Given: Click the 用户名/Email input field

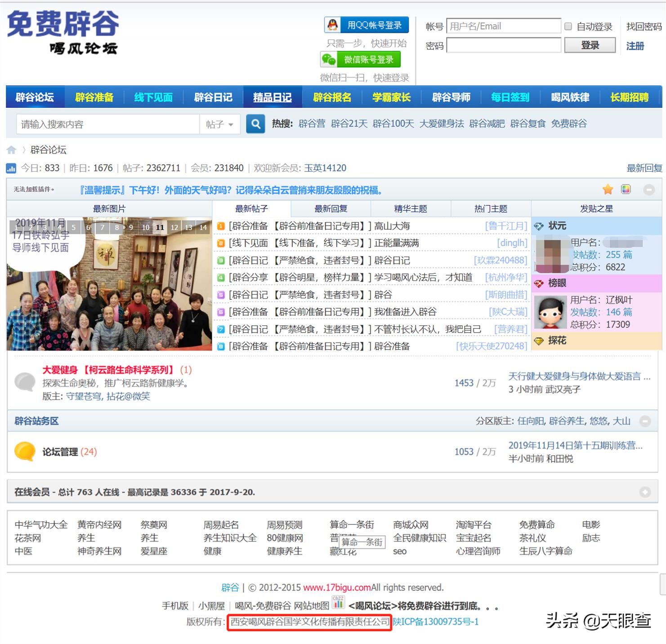Looking at the screenshot, I should [504, 27].
